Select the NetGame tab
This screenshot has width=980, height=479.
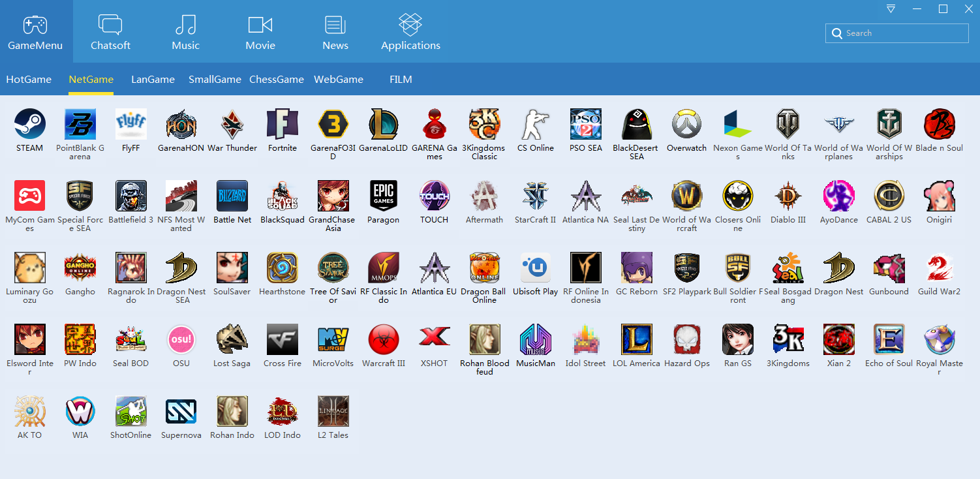coord(91,80)
